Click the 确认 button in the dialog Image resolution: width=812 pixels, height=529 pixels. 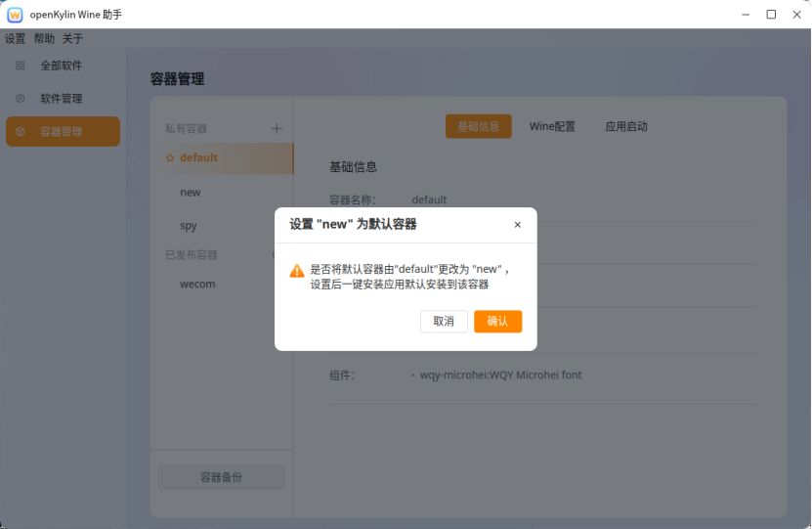497,322
